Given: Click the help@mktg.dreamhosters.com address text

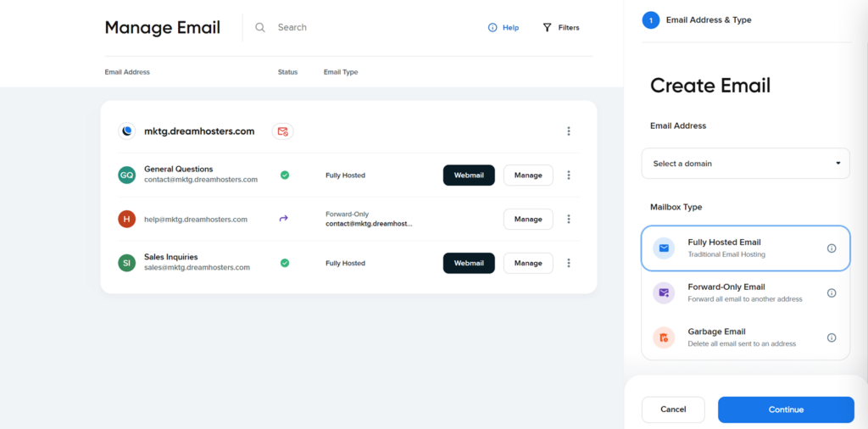Looking at the screenshot, I should coord(196,220).
